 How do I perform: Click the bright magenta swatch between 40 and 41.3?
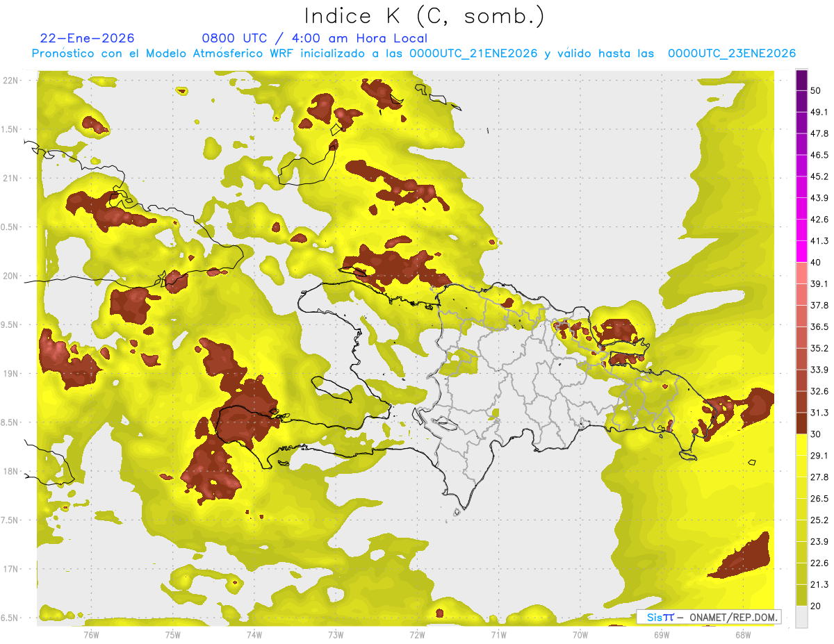tap(802, 251)
